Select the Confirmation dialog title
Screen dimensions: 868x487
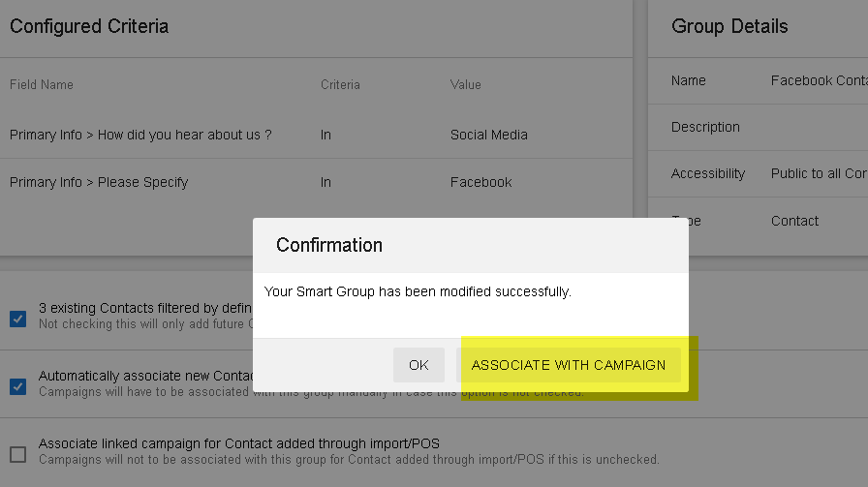point(329,245)
